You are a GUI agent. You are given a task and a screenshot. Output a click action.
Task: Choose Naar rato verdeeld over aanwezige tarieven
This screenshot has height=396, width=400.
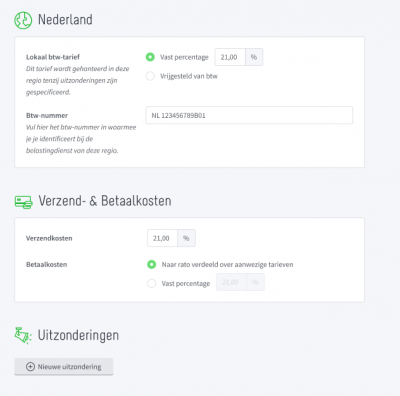152,264
